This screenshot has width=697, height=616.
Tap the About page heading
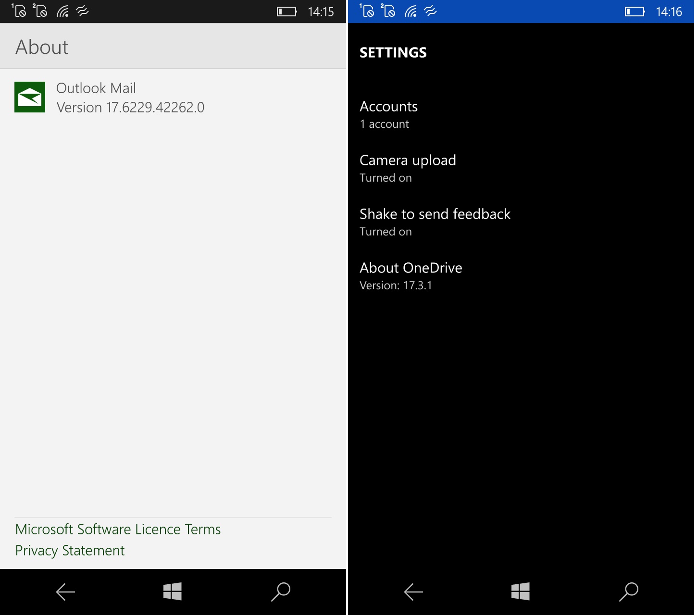coord(42,47)
